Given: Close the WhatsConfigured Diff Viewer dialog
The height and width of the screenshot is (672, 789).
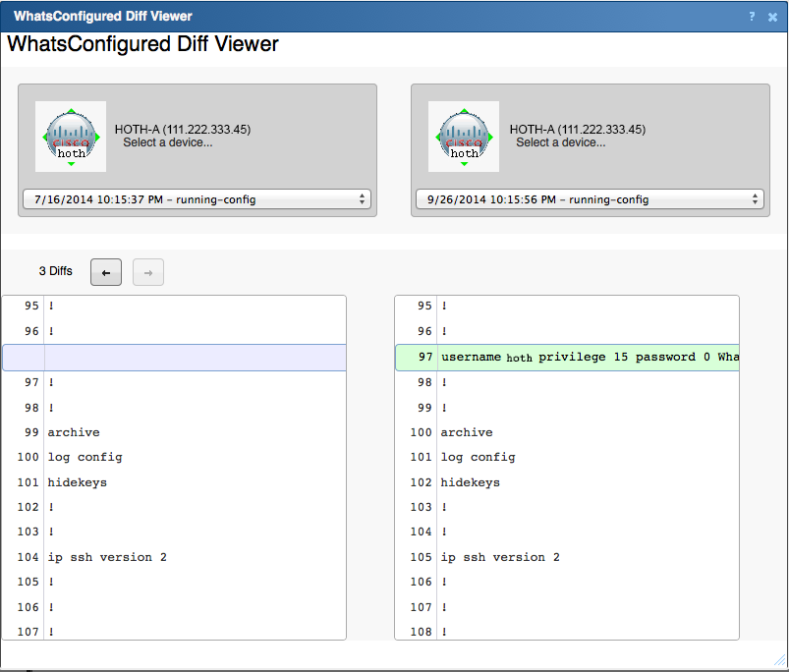Looking at the screenshot, I should [772, 17].
